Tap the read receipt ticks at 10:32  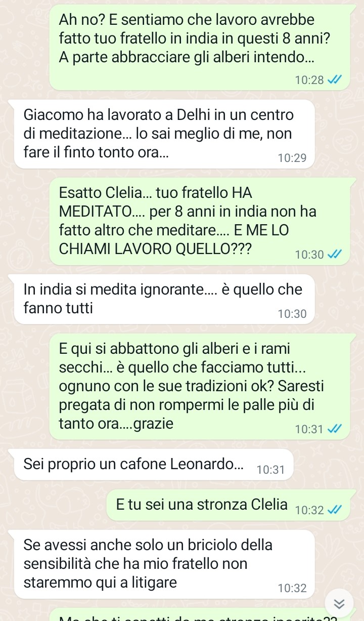tap(335, 510)
